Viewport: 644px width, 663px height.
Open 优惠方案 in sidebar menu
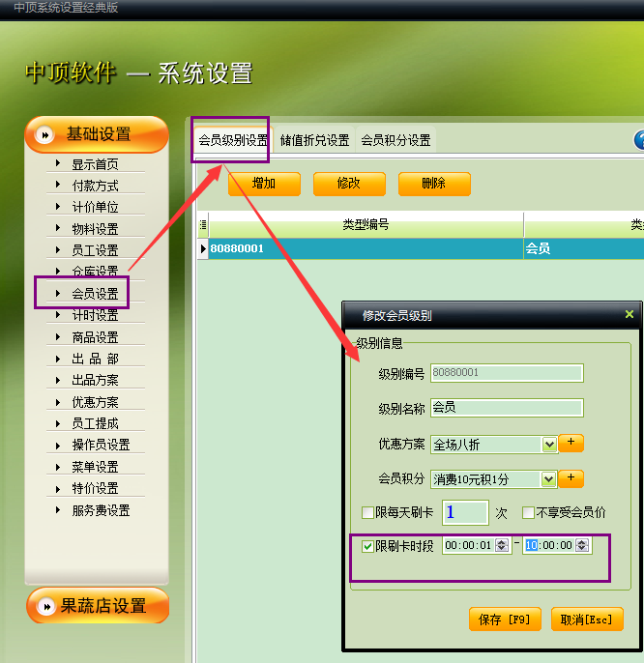[95, 402]
